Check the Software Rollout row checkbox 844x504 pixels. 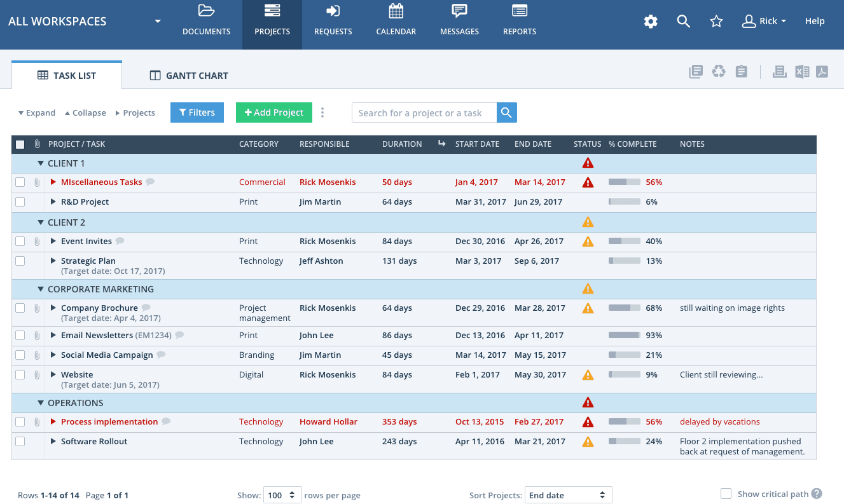tap(20, 442)
